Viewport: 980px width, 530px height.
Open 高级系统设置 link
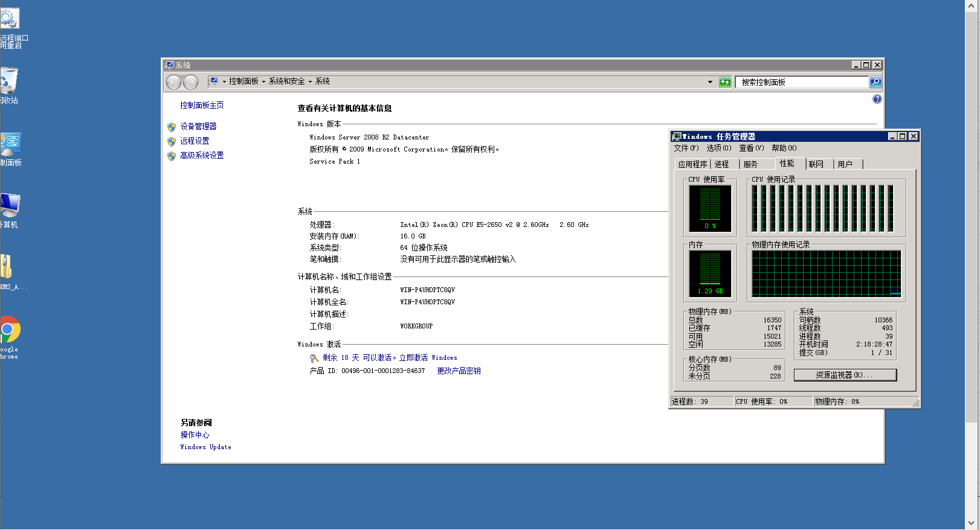(x=202, y=155)
